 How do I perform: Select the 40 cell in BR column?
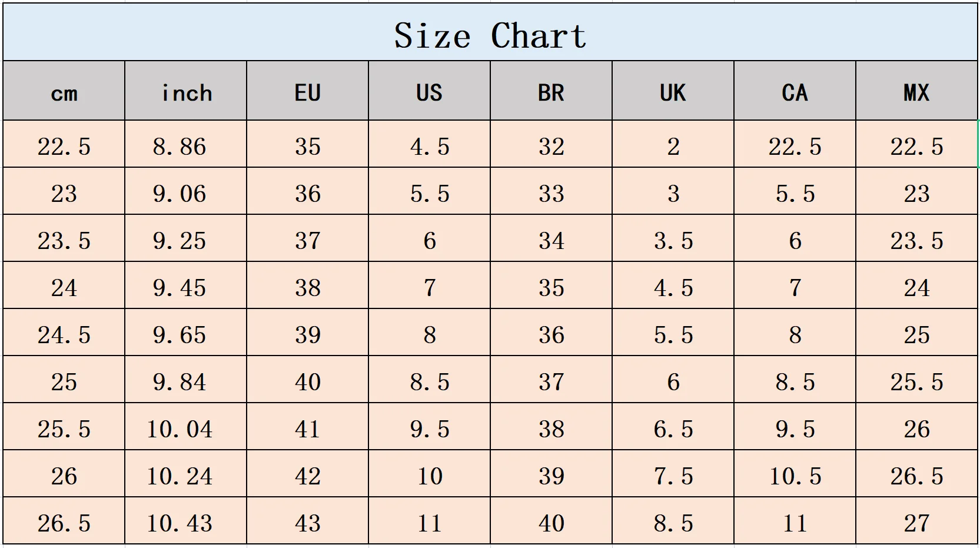pos(552,523)
